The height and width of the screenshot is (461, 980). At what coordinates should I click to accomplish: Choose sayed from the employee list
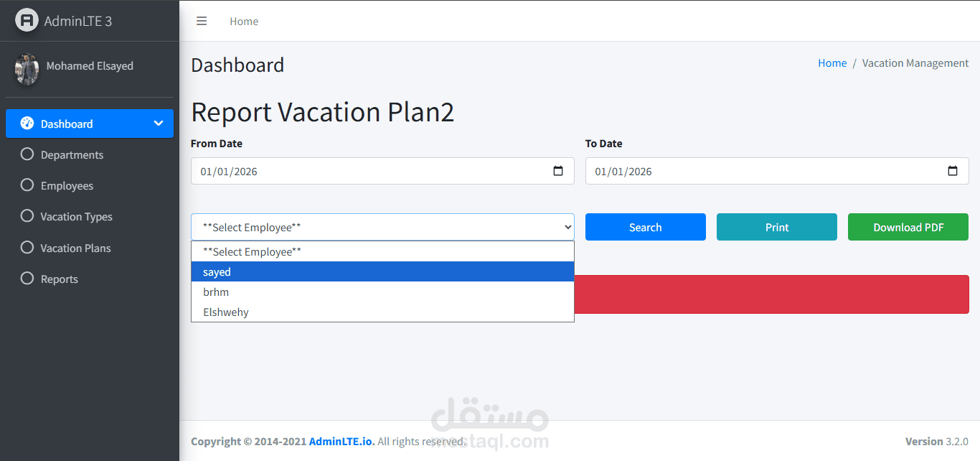pyautogui.click(x=382, y=271)
